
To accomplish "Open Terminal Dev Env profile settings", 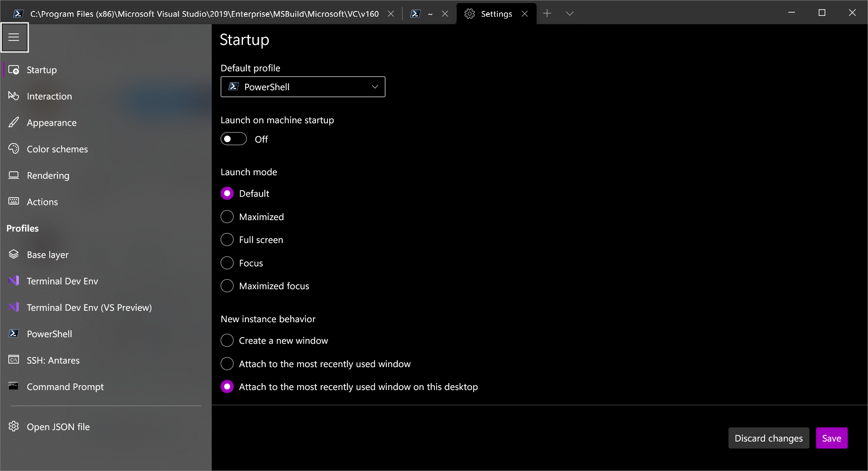I will (x=106, y=281).
